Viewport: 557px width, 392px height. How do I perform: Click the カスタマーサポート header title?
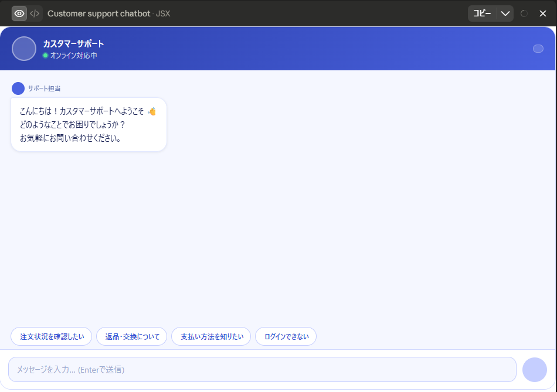[x=73, y=44]
